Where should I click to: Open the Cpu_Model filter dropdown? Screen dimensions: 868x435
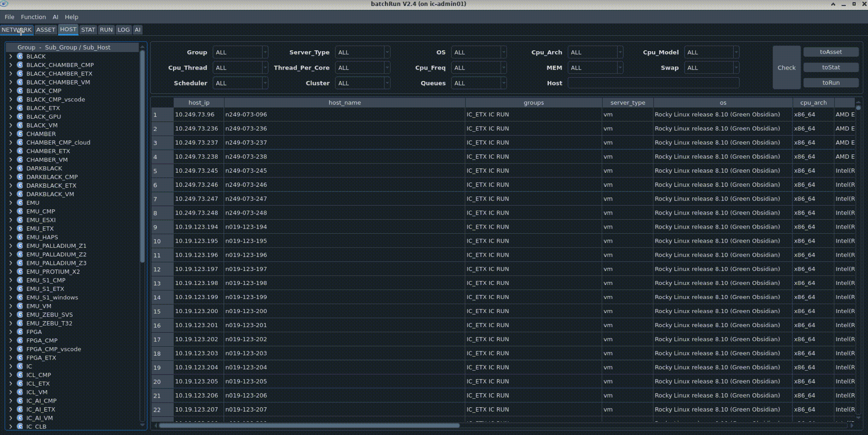tap(712, 52)
